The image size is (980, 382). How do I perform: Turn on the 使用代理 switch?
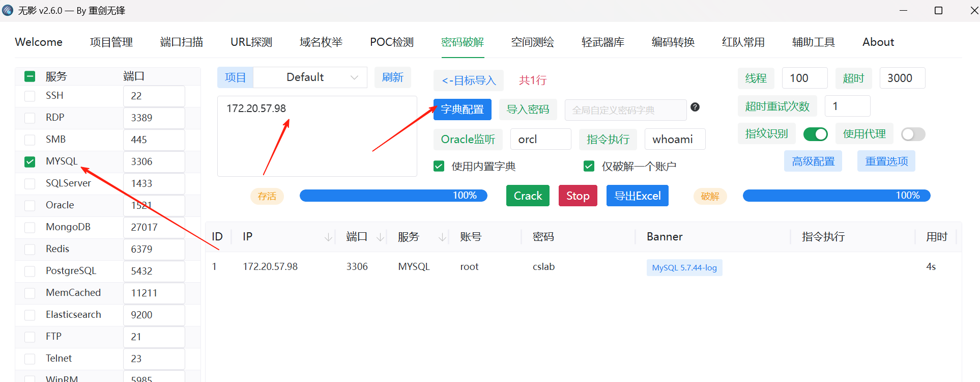click(x=913, y=134)
